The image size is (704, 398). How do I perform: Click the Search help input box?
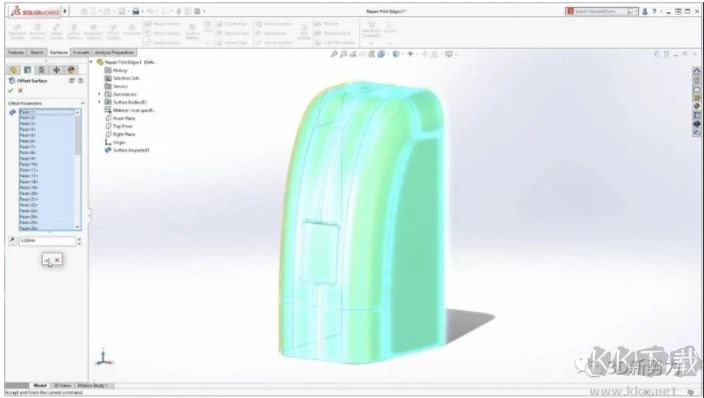[601, 11]
